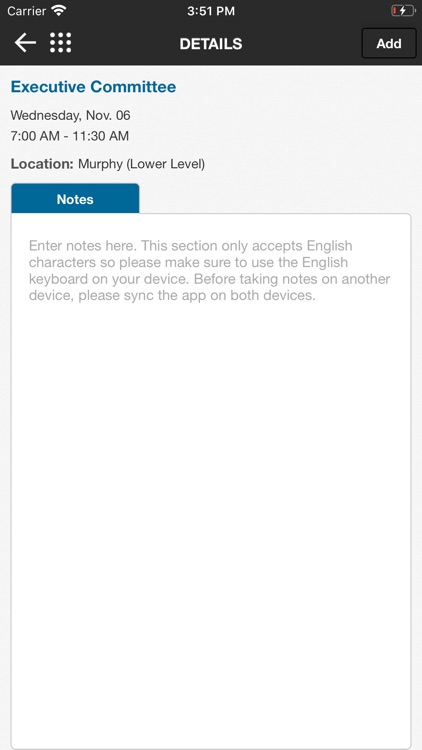Click the 'Enter notes here' placeholder text
Screen dimensions: 422x750
pyautogui.click(x=83, y=246)
